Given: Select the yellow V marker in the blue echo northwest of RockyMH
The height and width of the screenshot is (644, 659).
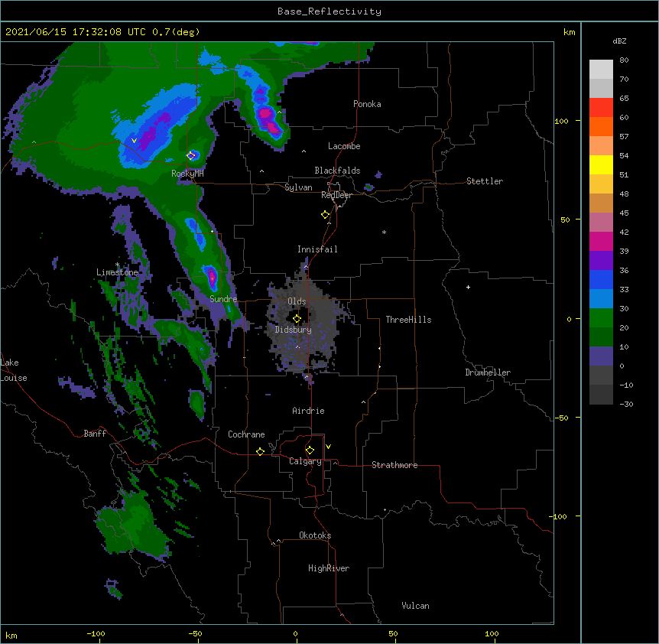Looking at the screenshot, I should pyautogui.click(x=134, y=141).
